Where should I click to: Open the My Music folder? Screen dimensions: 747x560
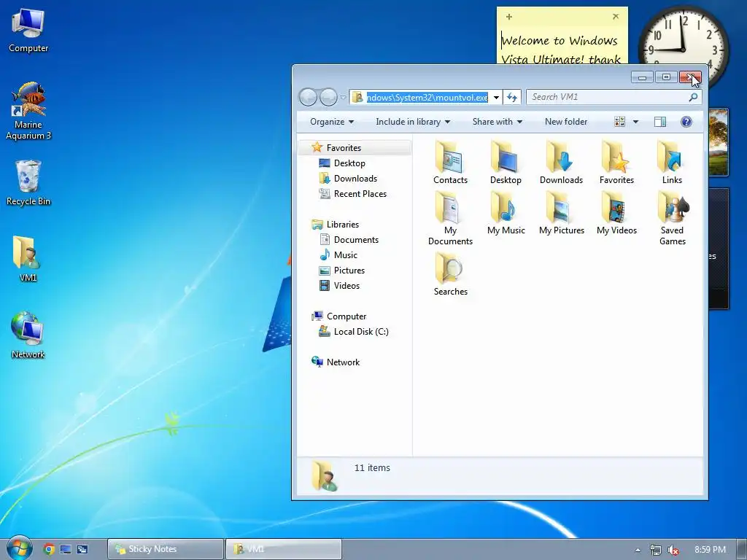pyautogui.click(x=506, y=214)
